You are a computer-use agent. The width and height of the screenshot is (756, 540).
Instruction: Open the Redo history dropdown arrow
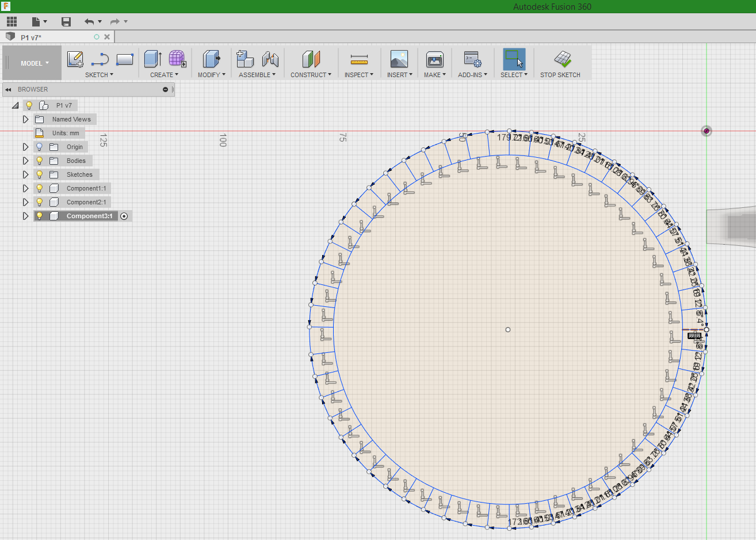(x=126, y=22)
